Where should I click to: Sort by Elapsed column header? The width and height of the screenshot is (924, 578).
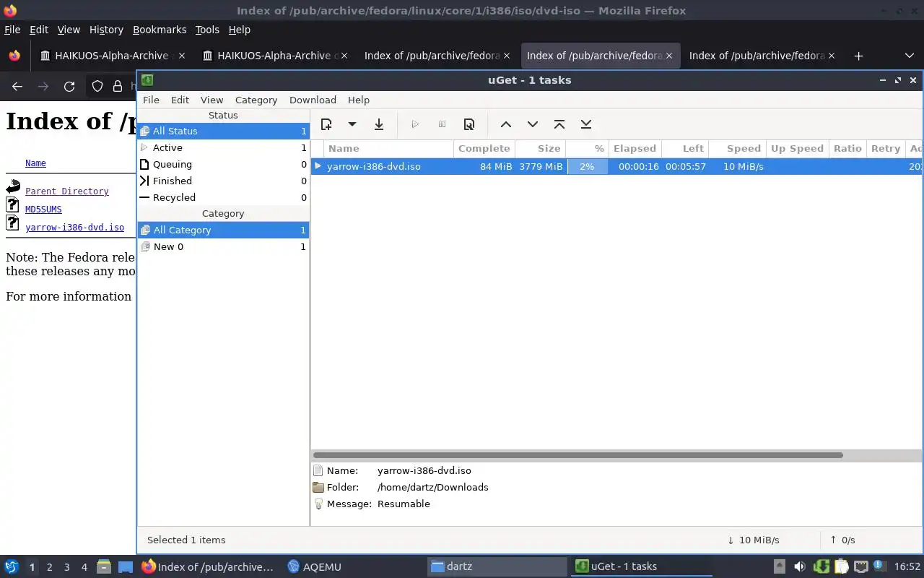635,148
